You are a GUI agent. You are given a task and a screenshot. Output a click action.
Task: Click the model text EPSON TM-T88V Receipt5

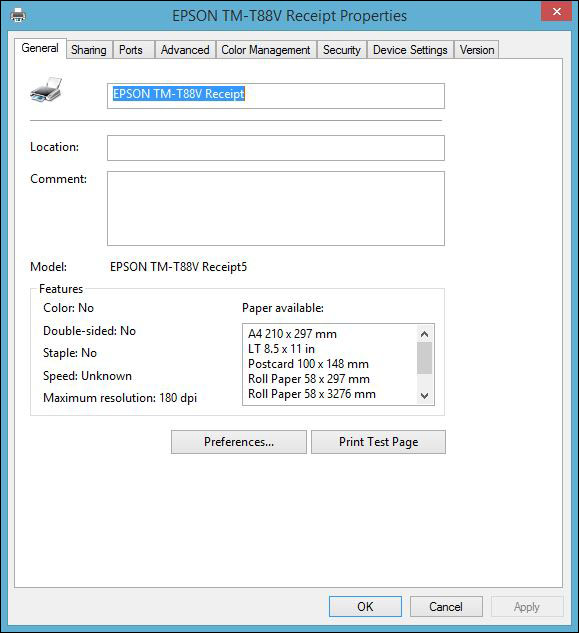click(178, 267)
